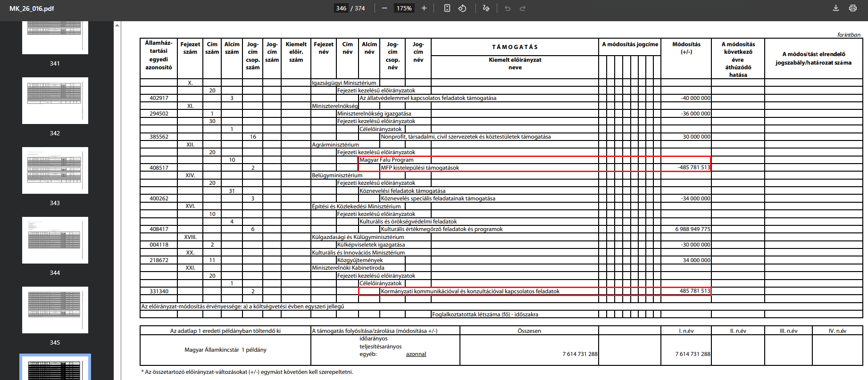The image size is (868, 380).
Task: Select the page 343 thumbnail
Action: 55,170
